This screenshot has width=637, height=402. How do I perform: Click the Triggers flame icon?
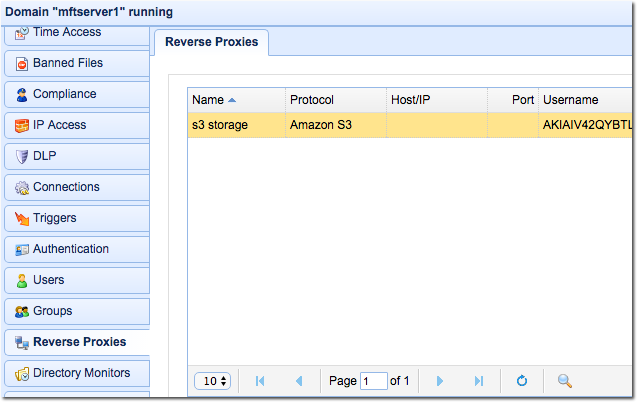22,218
